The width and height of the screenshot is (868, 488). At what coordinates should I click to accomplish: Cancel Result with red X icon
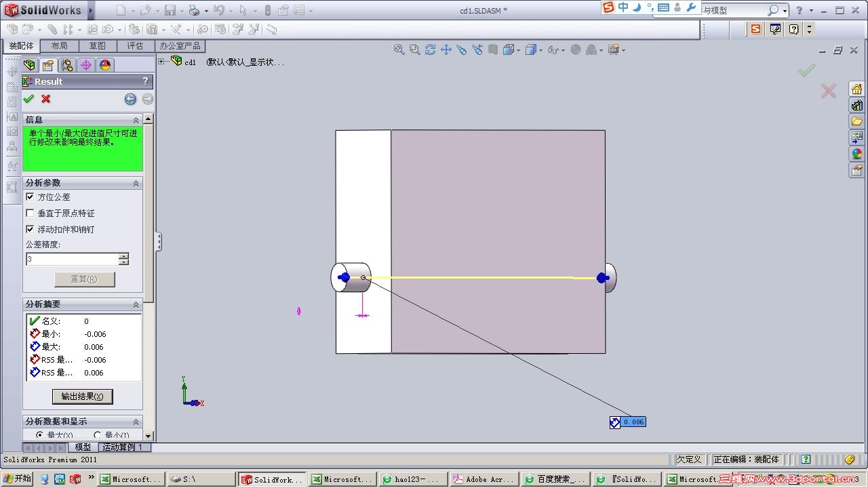pos(46,99)
